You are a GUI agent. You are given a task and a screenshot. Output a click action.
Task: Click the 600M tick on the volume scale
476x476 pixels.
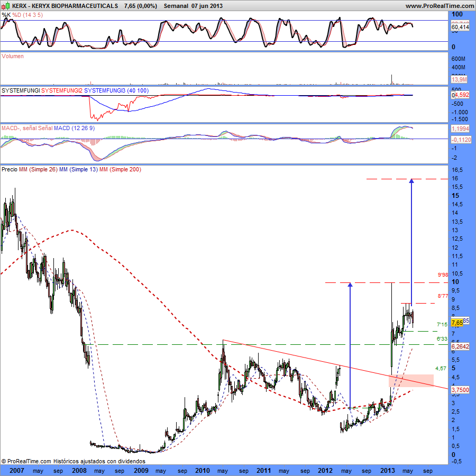point(459,59)
